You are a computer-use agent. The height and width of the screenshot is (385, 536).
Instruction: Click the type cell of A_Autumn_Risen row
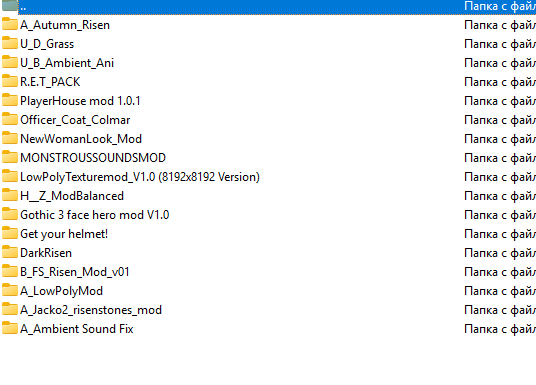point(500,25)
